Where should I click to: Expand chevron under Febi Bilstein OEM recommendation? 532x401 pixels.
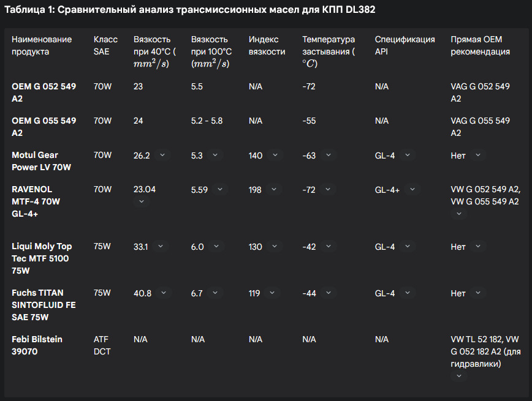click(458, 376)
